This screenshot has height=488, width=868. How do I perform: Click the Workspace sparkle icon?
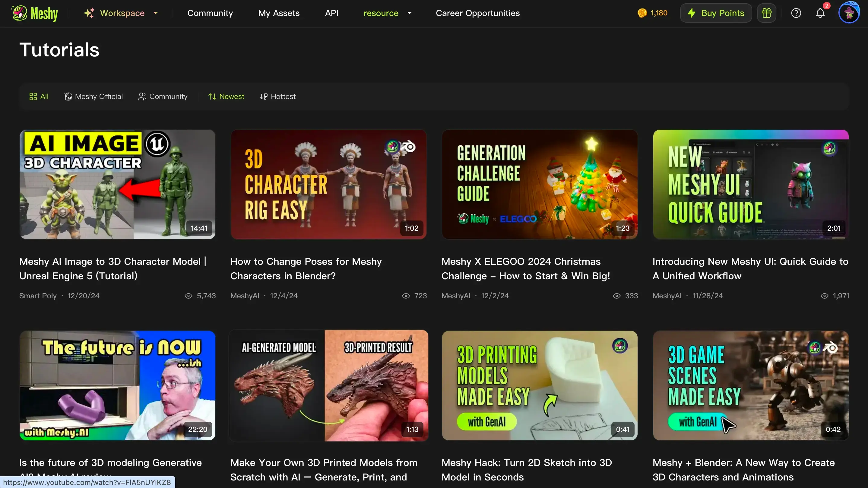pyautogui.click(x=89, y=13)
